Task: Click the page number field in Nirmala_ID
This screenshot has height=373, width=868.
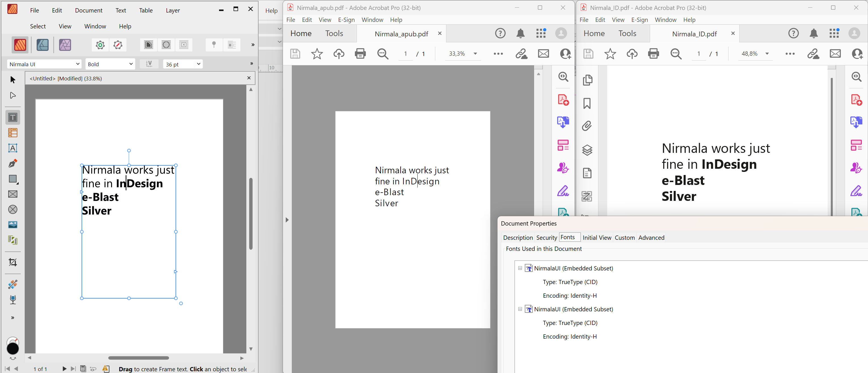Action: coord(698,54)
